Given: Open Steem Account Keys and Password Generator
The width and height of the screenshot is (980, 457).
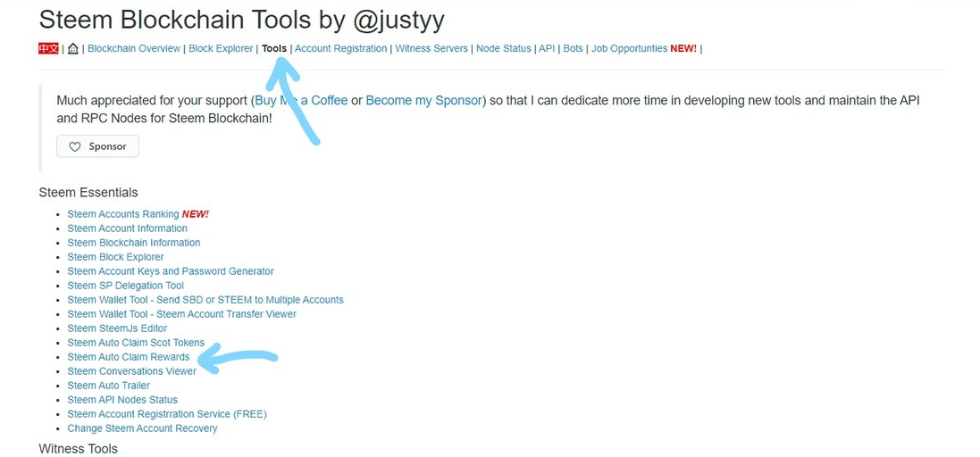Looking at the screenshot, I should 171,271.
